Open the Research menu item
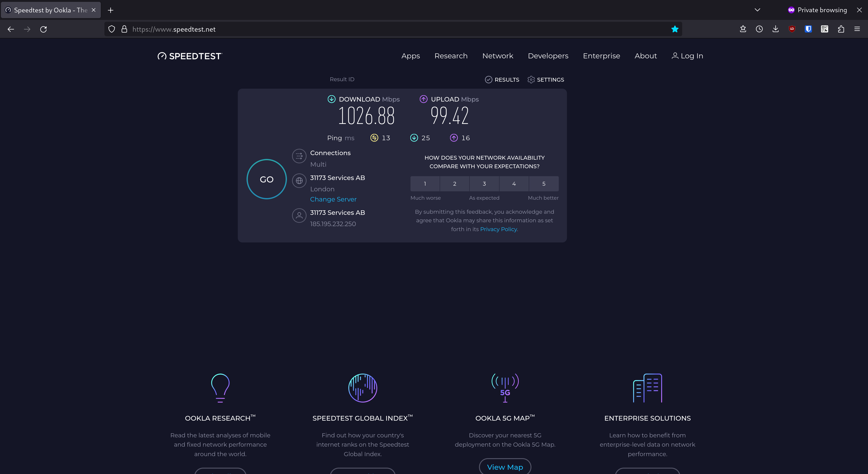This screenshot has height=474, width=868. coord(451,56)
